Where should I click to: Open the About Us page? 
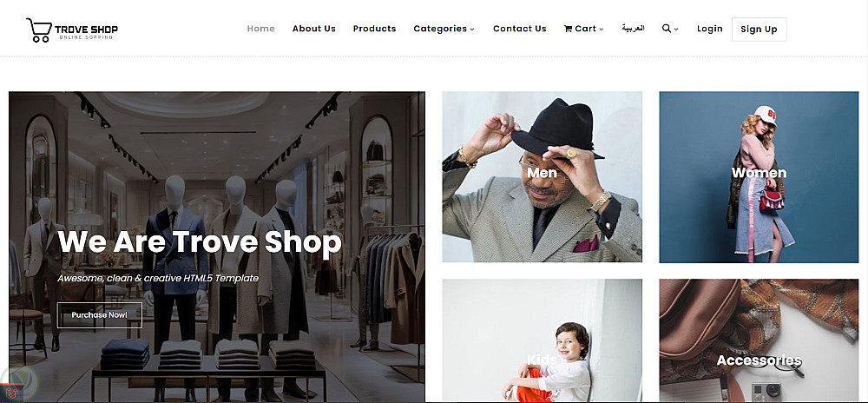point(314,29)
